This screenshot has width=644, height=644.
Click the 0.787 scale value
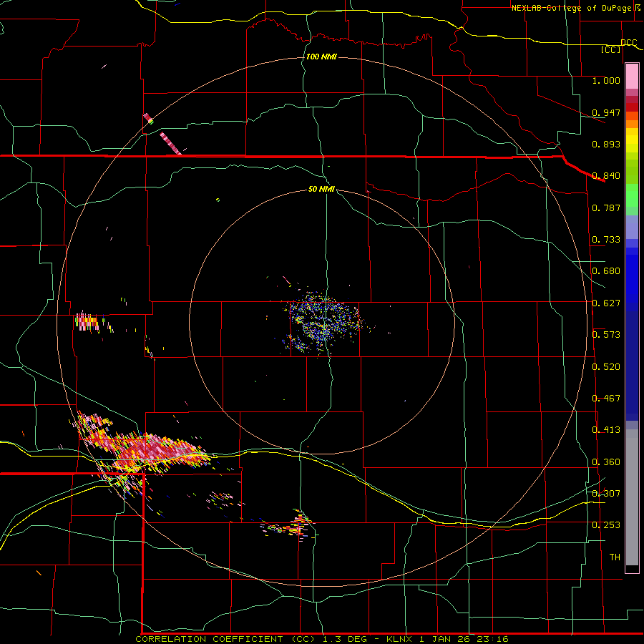point(606,208)
